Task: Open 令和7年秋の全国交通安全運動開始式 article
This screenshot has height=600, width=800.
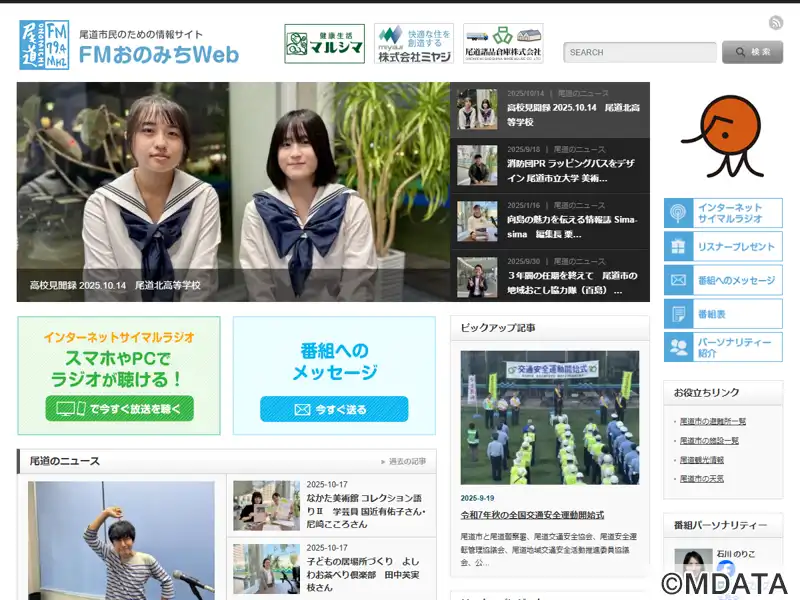Action: pos(532,515)
